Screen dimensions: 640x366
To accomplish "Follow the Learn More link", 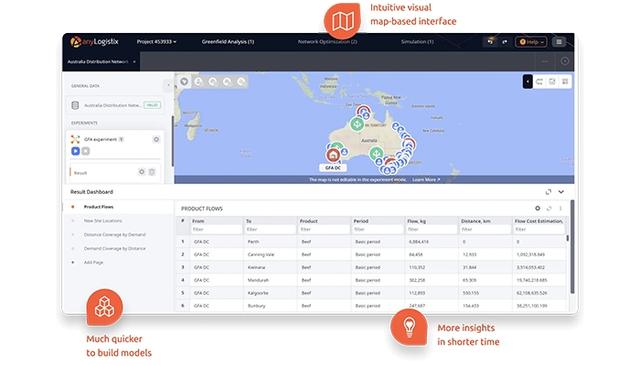I will coord(426,180).
